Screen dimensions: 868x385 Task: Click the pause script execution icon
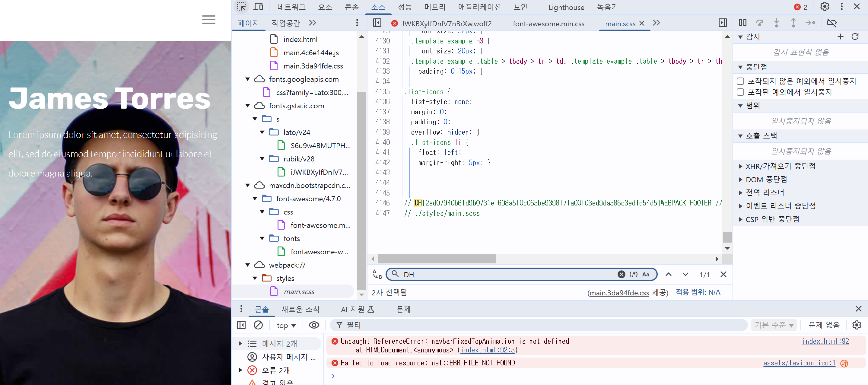(x=743, y=23)
